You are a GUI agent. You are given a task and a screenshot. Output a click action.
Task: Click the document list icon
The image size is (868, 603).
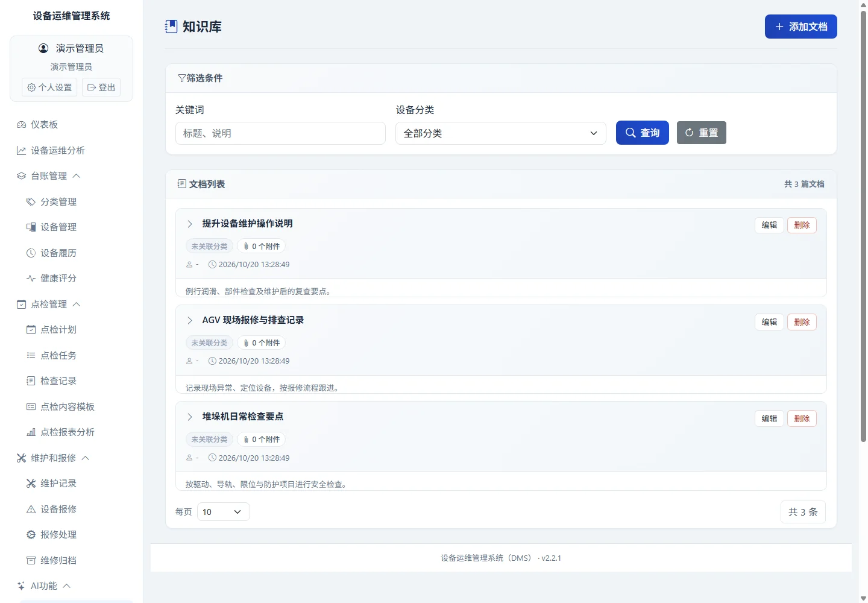pyautogui.click(x=181, y=184)
